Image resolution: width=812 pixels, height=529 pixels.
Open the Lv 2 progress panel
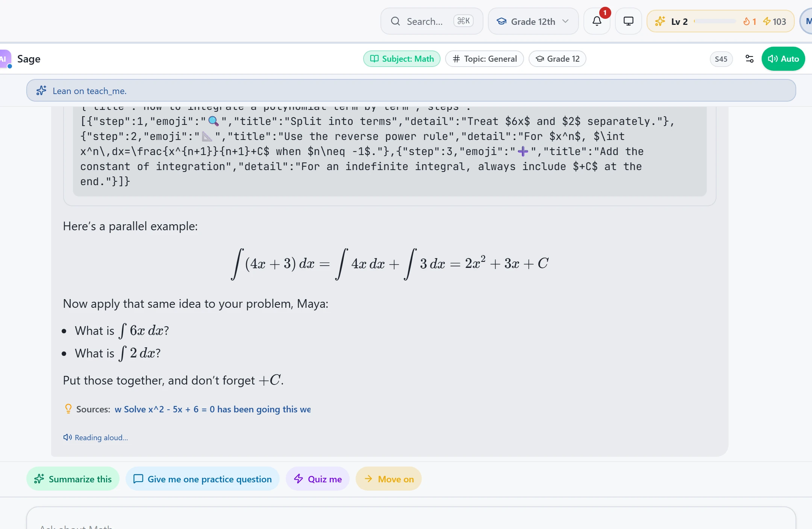point(720,21)
